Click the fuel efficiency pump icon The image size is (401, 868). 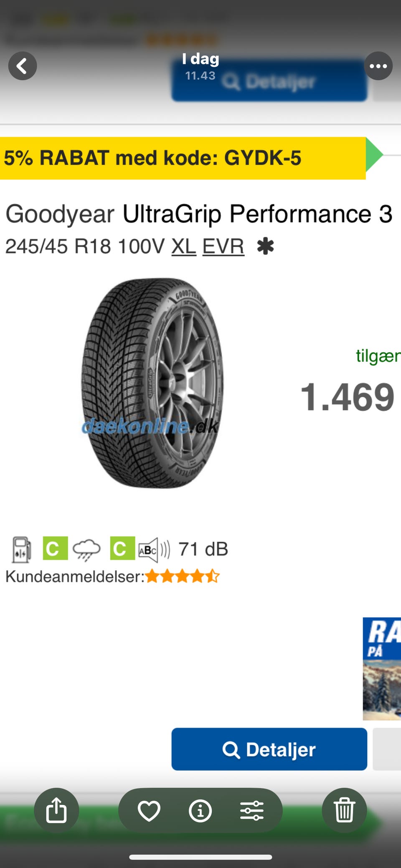21,550
